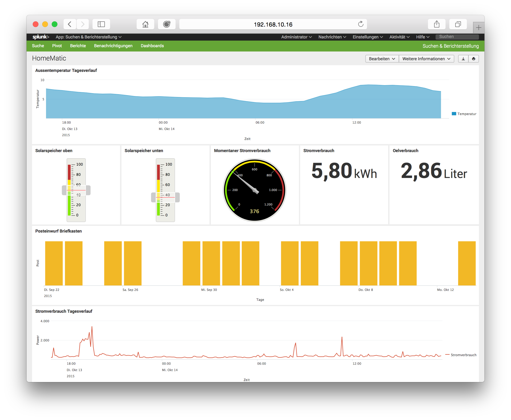Open the Administrator menu
The height and width of the screenshot is (420, 511).
click(x=296, y=37)
